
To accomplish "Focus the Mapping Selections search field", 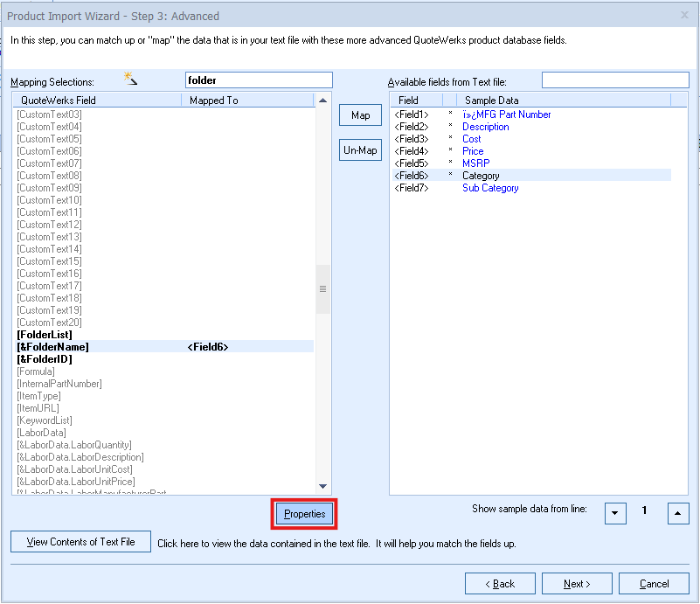I will (259, 80).
